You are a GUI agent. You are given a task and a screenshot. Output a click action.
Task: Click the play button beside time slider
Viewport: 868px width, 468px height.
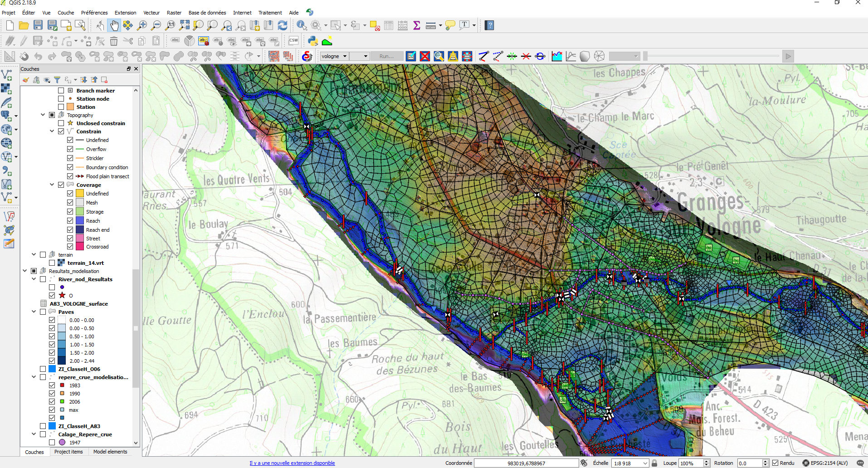[788, 56]
